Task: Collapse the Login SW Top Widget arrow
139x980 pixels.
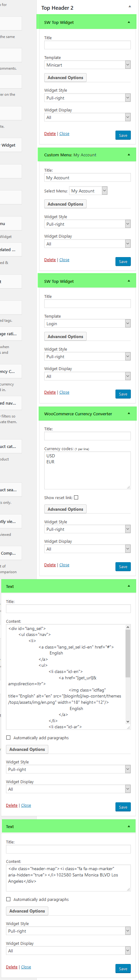Action: [129, 281]
